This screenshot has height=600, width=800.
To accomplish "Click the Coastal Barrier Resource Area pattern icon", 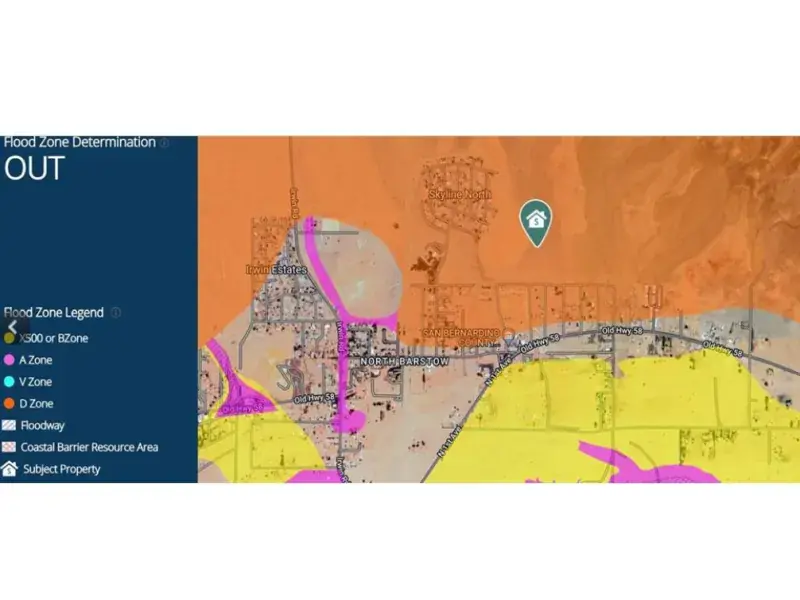I will click(10, 447).
